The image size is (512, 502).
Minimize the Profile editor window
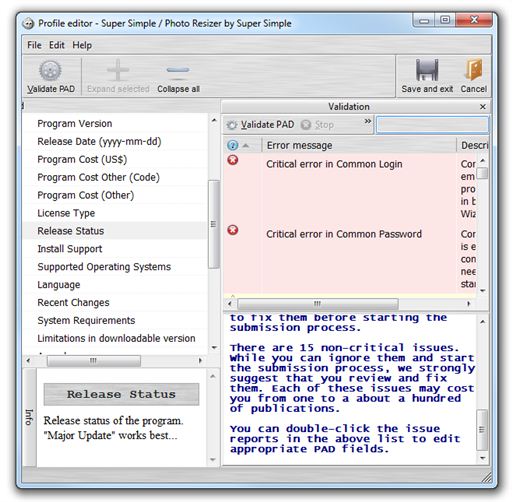click(x=424, y=21)
